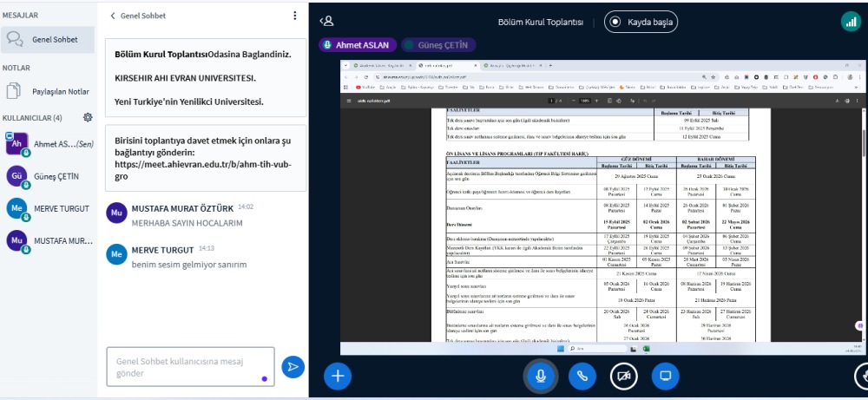Open the Actions plus button menu
Viewport: 868px width, 400px height.
(x=338, y=375)
